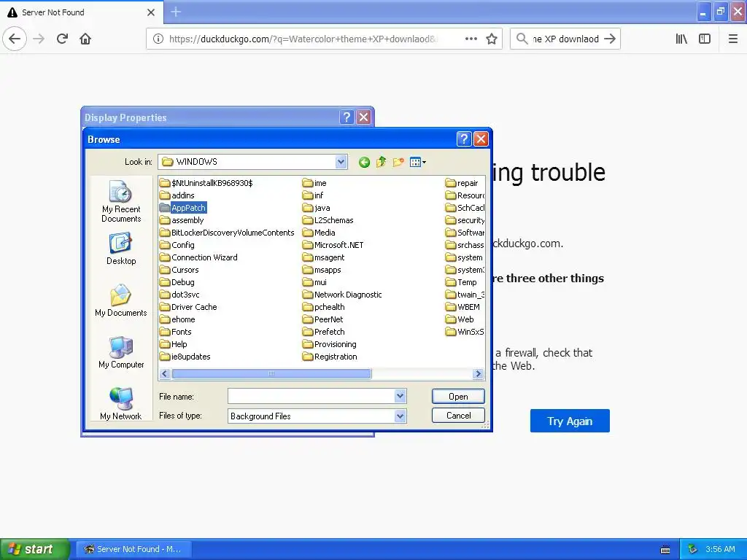Expand the Files of type dropdown
Image resolution: width=747 pixels, height=560 pixels.
click(400, 416)
